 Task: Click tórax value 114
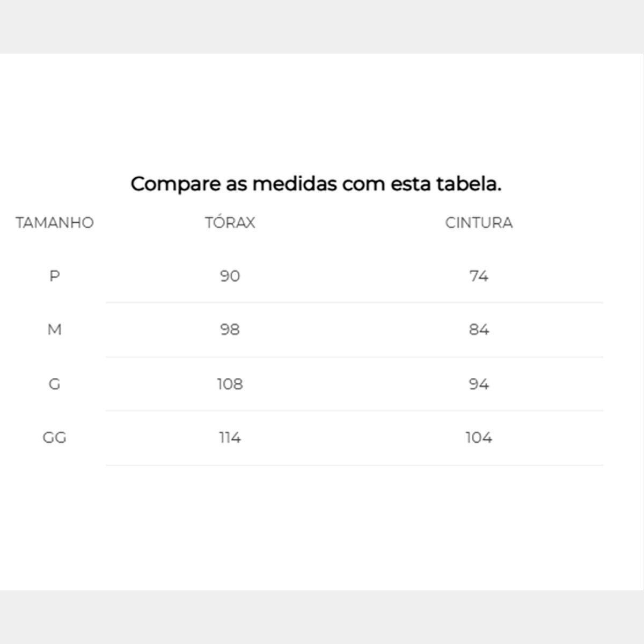click(230, 438)
